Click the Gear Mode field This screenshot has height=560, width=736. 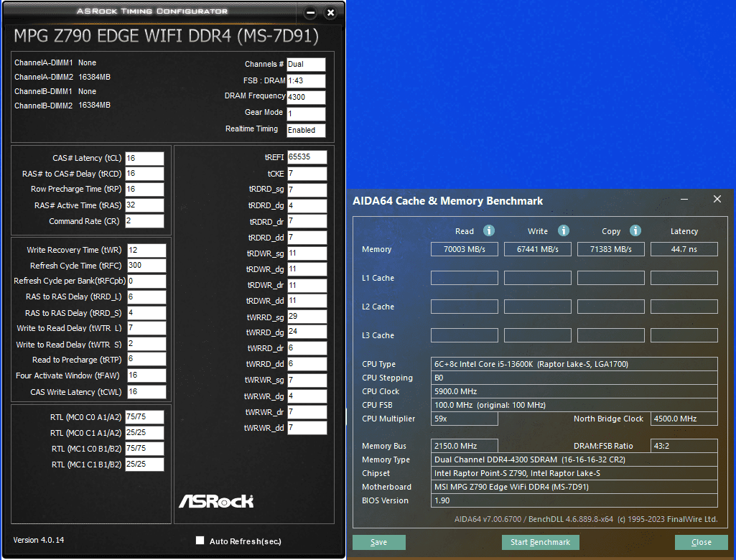click(x=306, y=113)
